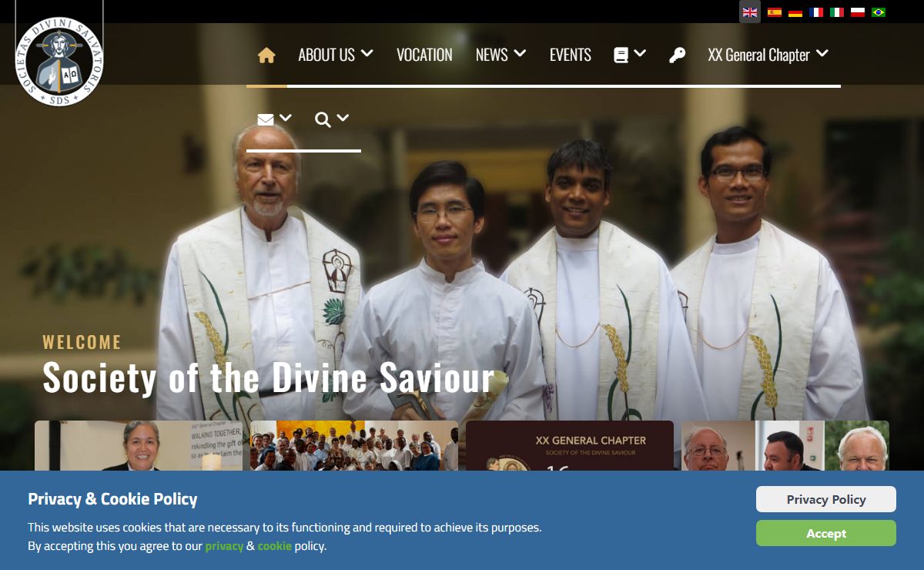Viewport: 924px width, 570px height.
Task: Open the smiling woman news thumbnail
Action: tap(139, 446)
